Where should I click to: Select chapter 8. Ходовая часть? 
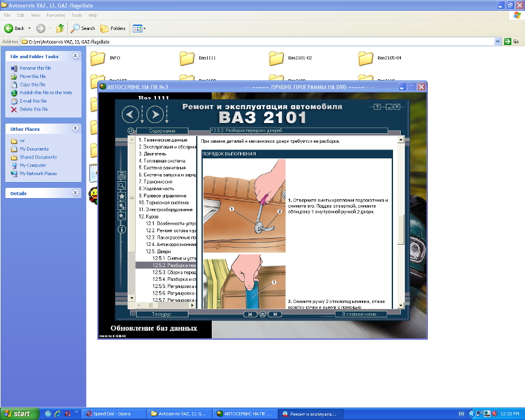(157, 188)
